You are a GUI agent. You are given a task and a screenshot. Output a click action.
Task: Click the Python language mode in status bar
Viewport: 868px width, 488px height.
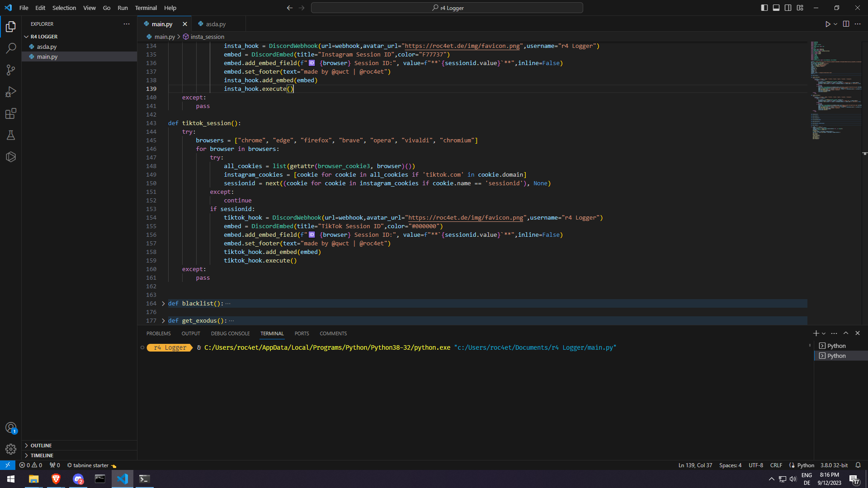click(x=805, y=465)
